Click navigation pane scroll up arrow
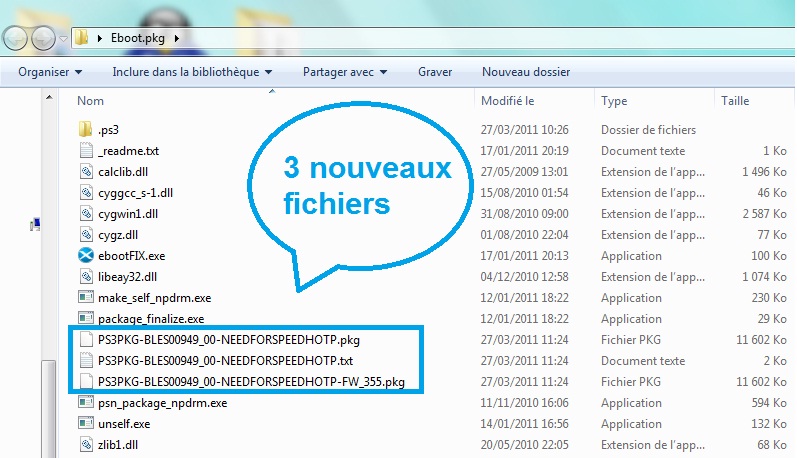 49,97
